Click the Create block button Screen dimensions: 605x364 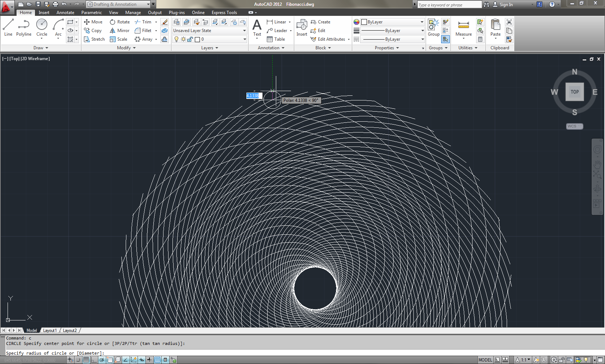coord(321,22)
